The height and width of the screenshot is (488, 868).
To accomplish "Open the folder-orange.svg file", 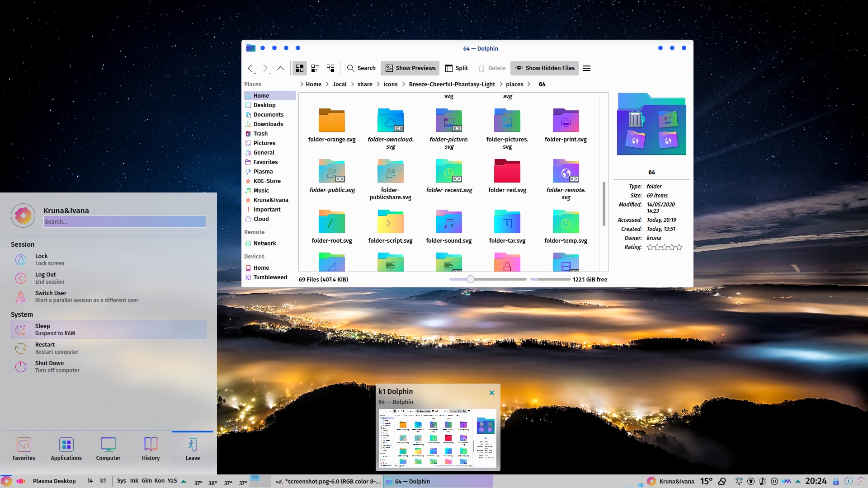I will (x=332, y=126).
